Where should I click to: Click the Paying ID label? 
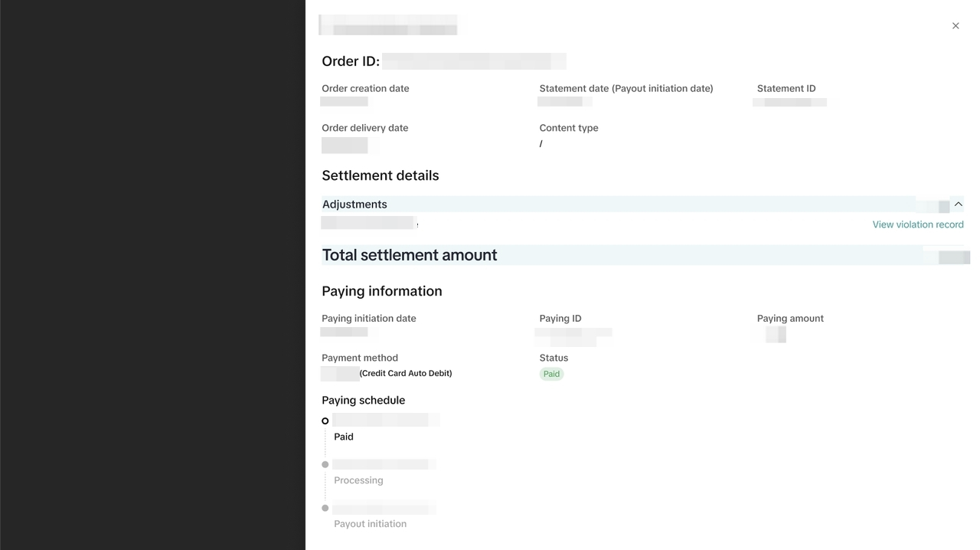(560, 319)
